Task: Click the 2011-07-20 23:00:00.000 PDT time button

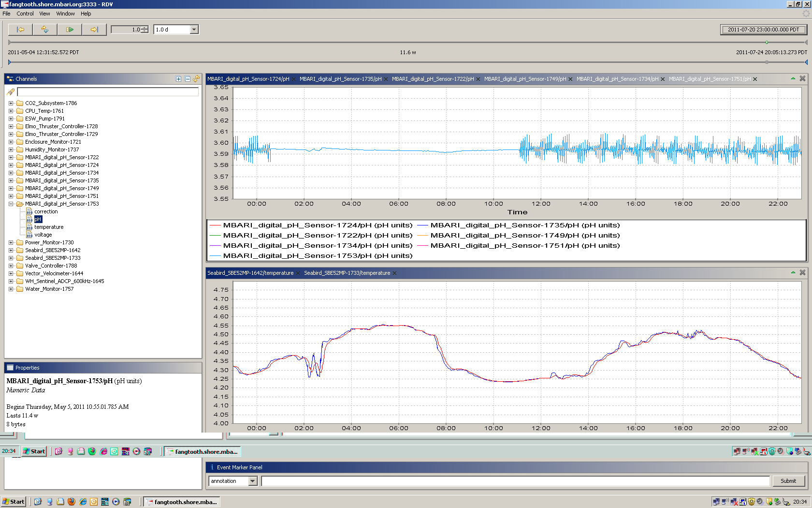Action: point(763,30)
